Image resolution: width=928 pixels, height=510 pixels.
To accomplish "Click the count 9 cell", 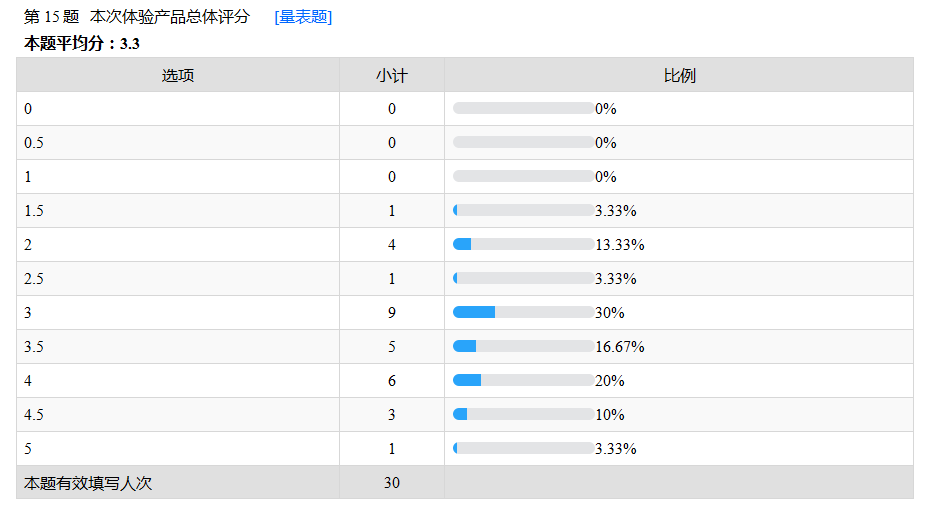I will tap(392, 313).
